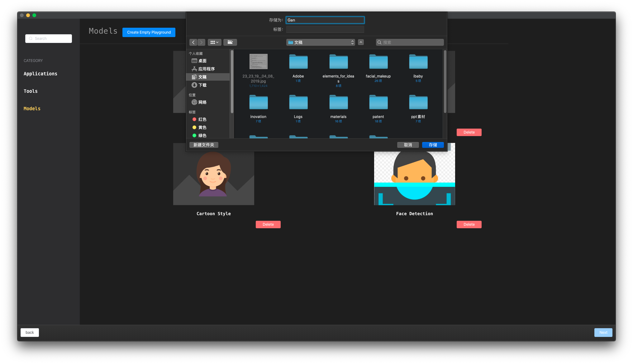Image resolution: width=633 pixels, height=364 pixels.
Task: Collapse the dialog with chevron button
Action: (x=361, y=42)
